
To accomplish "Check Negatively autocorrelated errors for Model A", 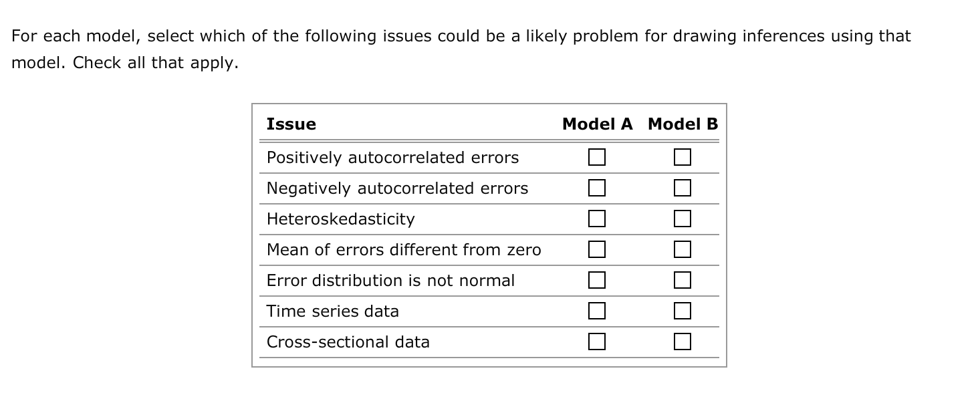I will coord(597,188).
